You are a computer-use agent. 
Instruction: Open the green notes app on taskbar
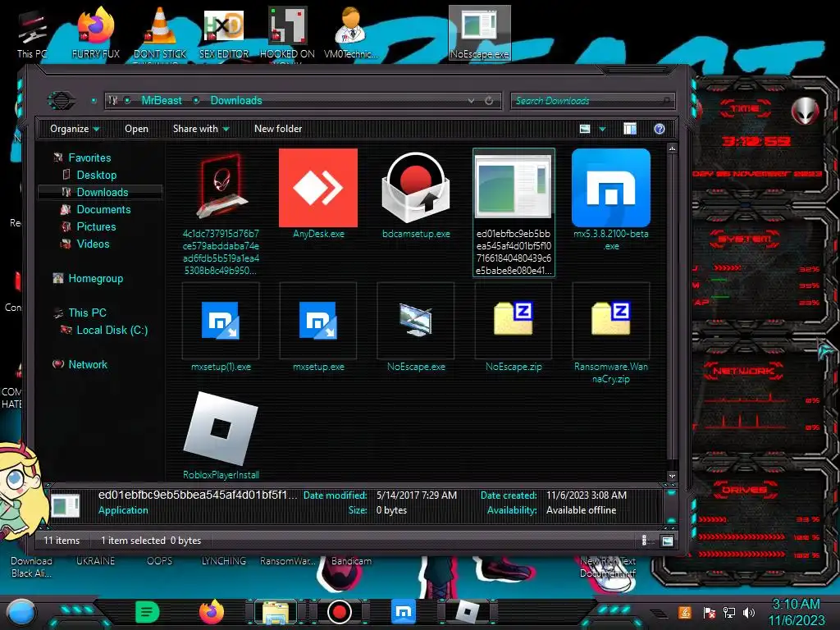(x=148, y=612)
